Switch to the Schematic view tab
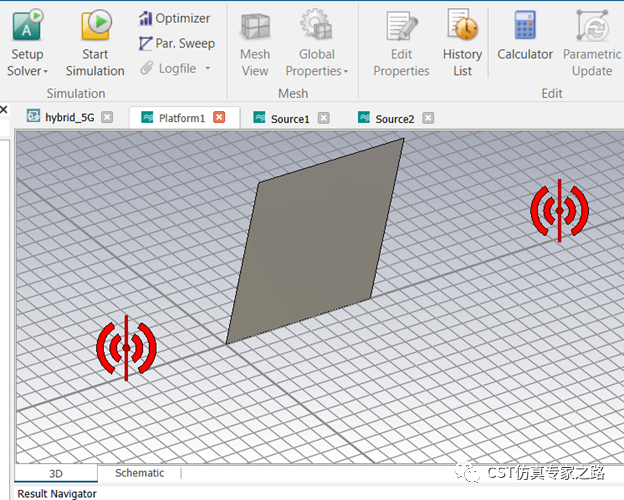This screenshot has width=624, height=500. 139,473
